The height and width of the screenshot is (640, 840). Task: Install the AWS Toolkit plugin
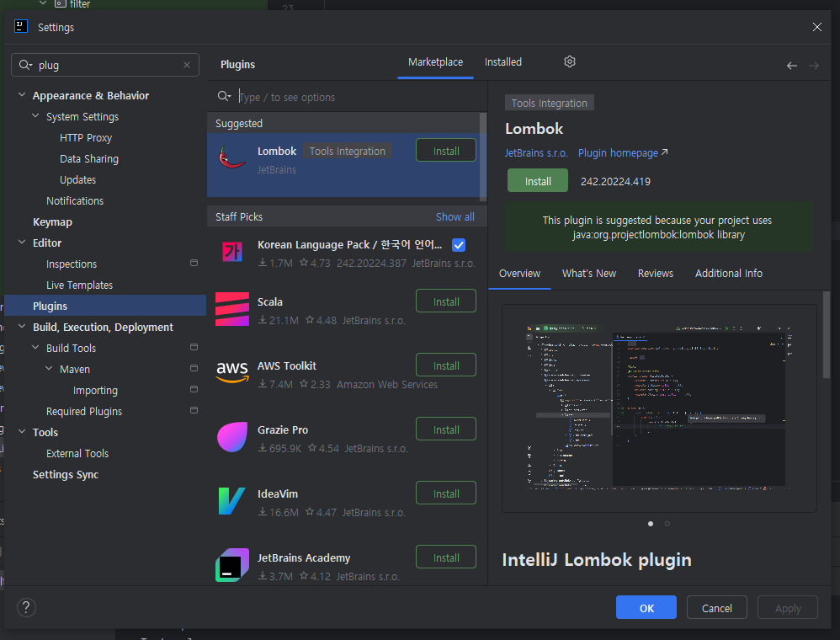coord(446,365)
